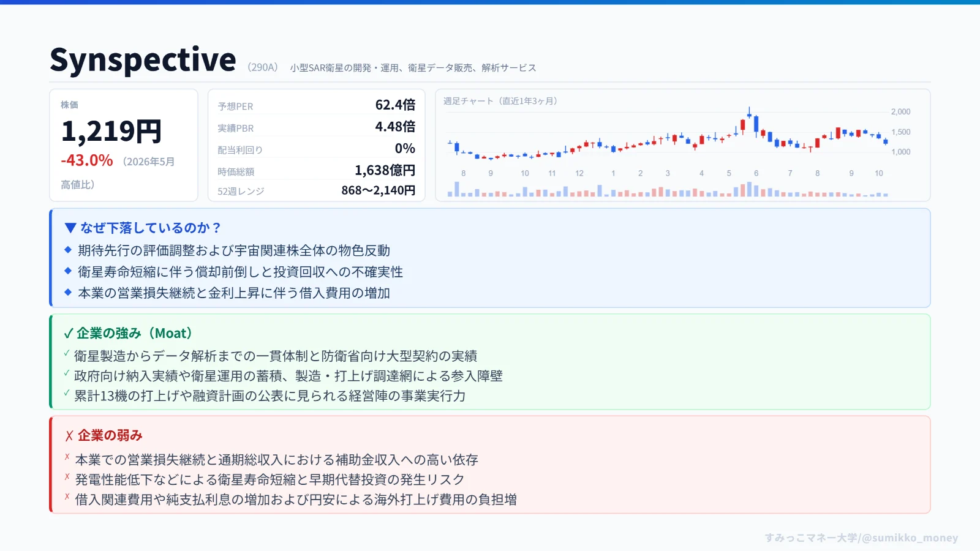
Task: Click the red X beside 企業の弱み heading
Action: point(69,436)
